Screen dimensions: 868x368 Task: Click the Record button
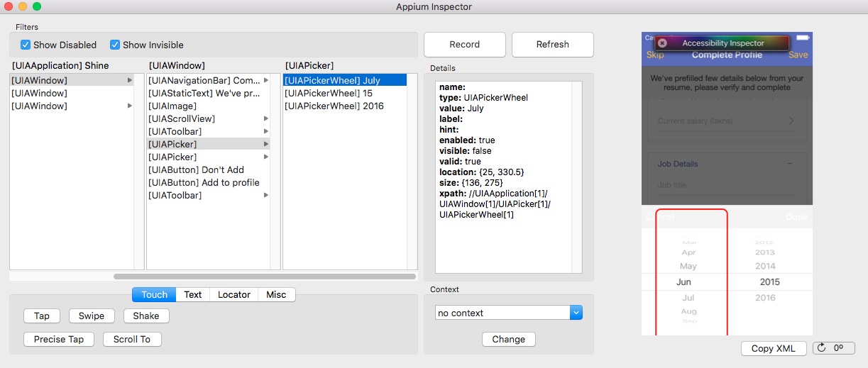click(465, 44)
